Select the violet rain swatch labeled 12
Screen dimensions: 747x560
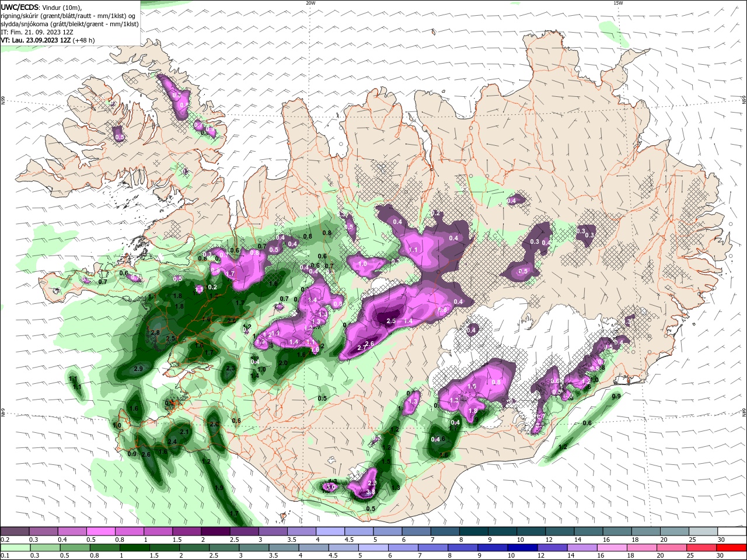pyautogui.click(x=553, y=548)
